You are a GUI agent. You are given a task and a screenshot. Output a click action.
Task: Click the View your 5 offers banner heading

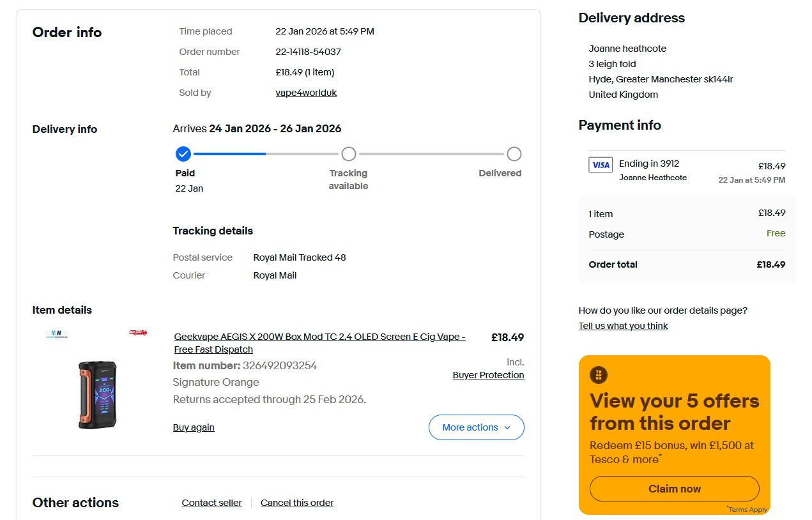coord(675,412)
